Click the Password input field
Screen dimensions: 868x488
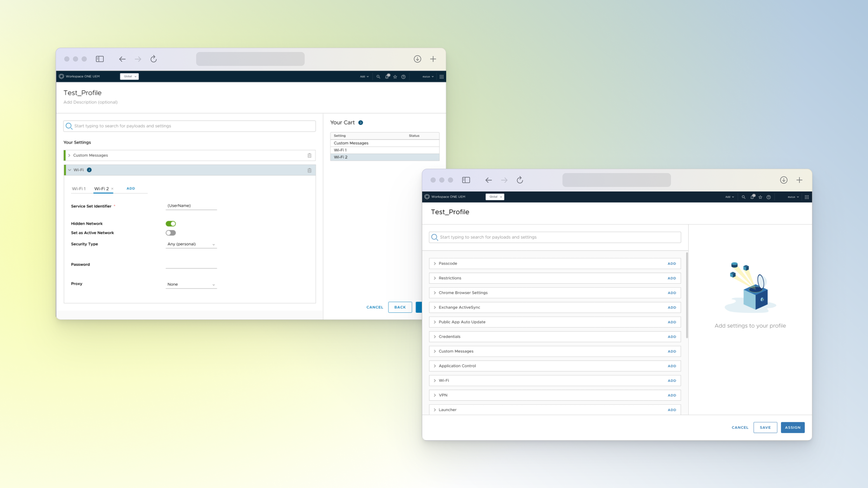point(191,264)
